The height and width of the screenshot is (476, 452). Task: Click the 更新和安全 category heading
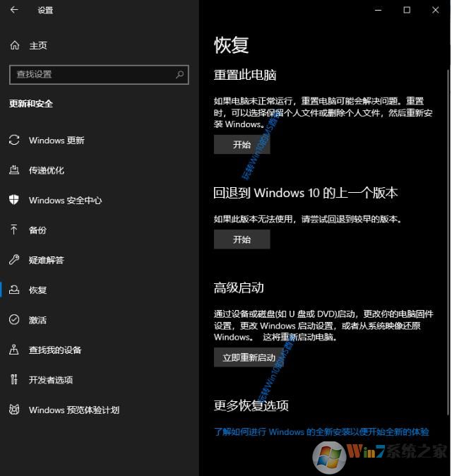(x=31, y=104)
